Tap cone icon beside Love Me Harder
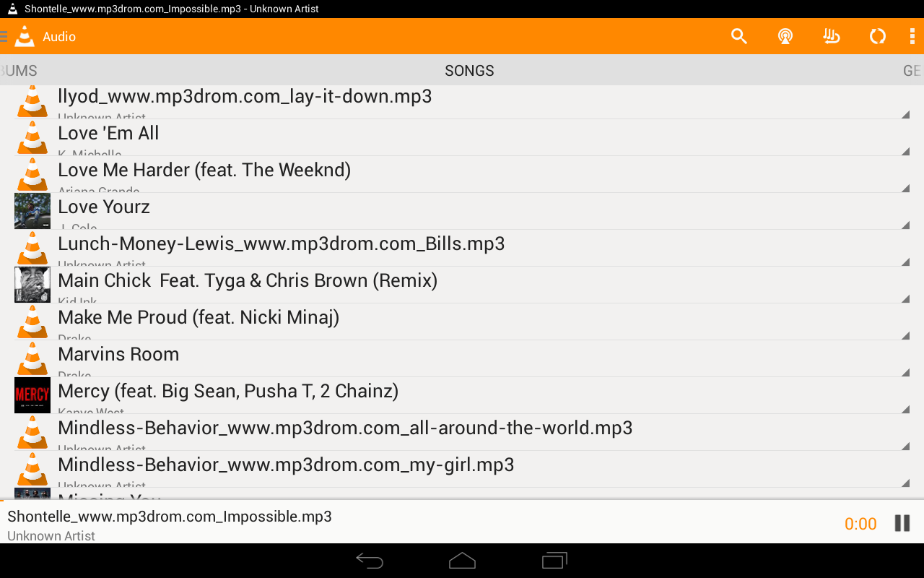Viewport: 924px width, 578px height. click(32, 174)
